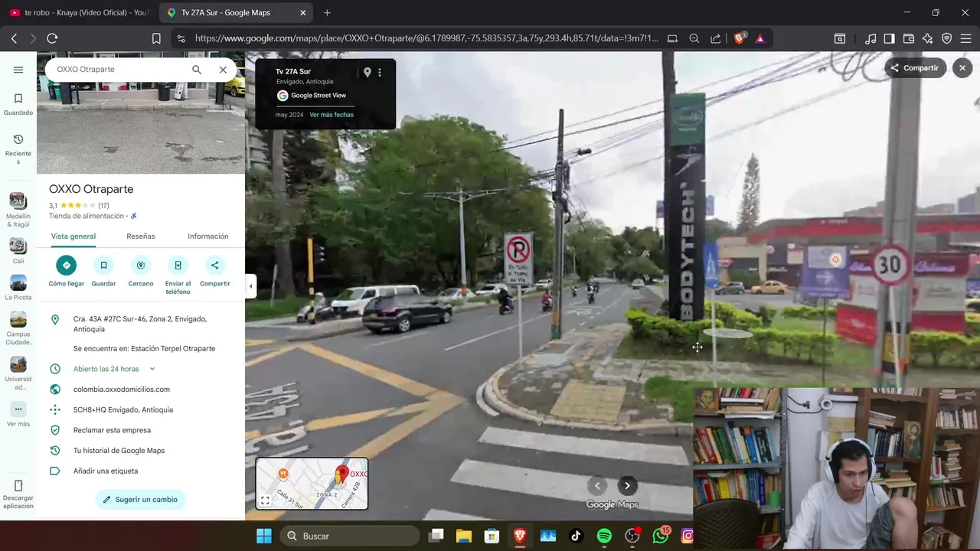The height and width of the screenshot is (551, 980).
Task: Open Guardado saved places in sidebar
Action: pos(18,104)
